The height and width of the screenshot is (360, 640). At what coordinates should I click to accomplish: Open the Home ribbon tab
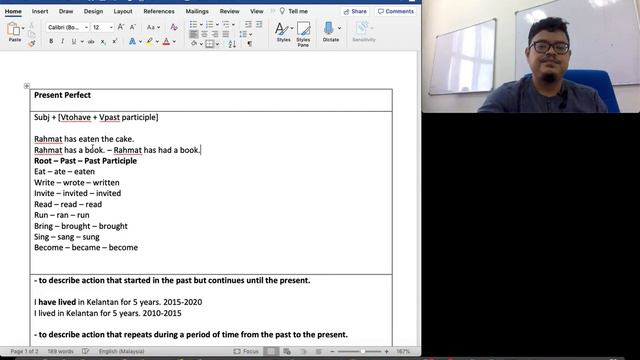pos(13,11)
